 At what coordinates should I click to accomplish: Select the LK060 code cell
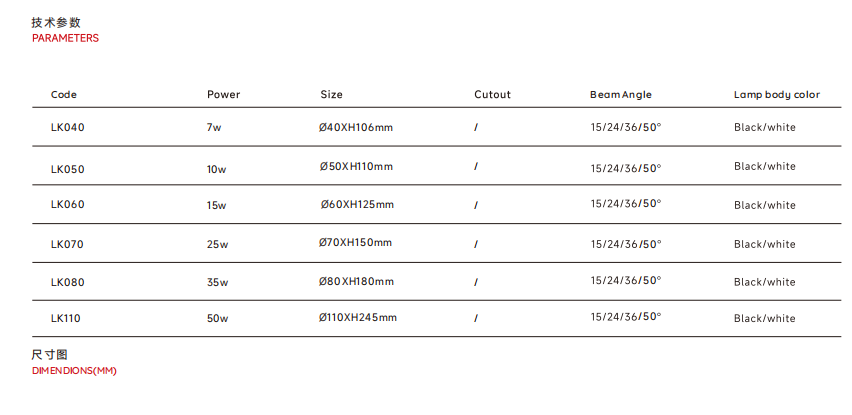(68, 205)
